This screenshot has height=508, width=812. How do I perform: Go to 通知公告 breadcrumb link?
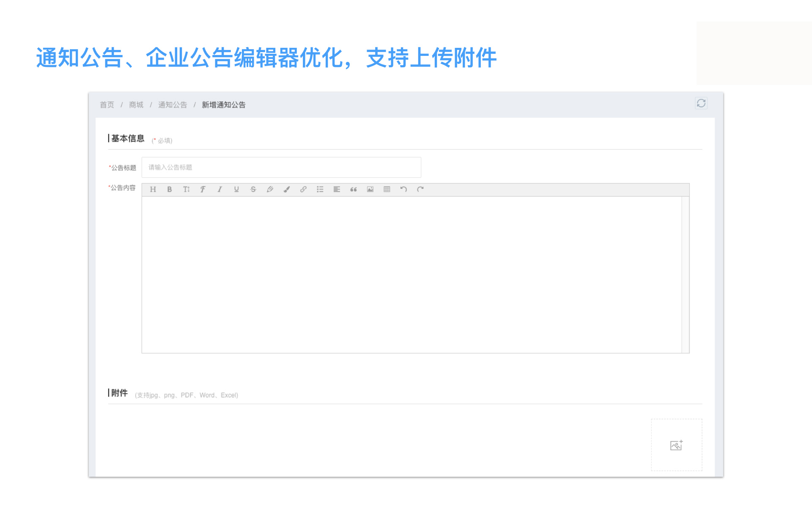coord(173,105)
